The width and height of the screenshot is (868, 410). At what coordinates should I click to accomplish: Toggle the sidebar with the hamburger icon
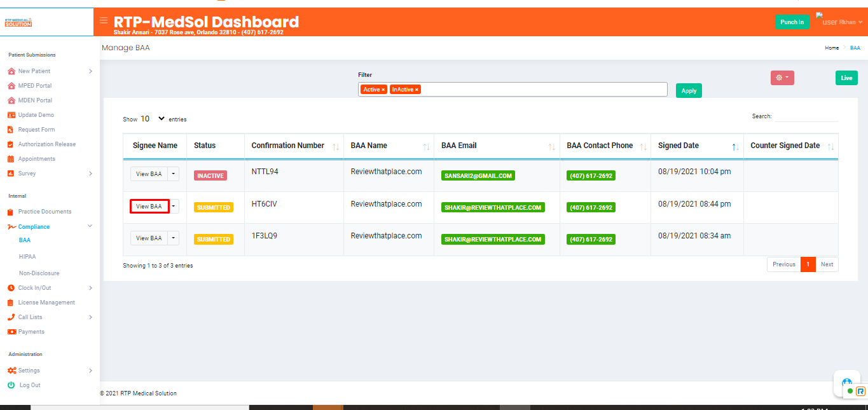pos(104,20)
